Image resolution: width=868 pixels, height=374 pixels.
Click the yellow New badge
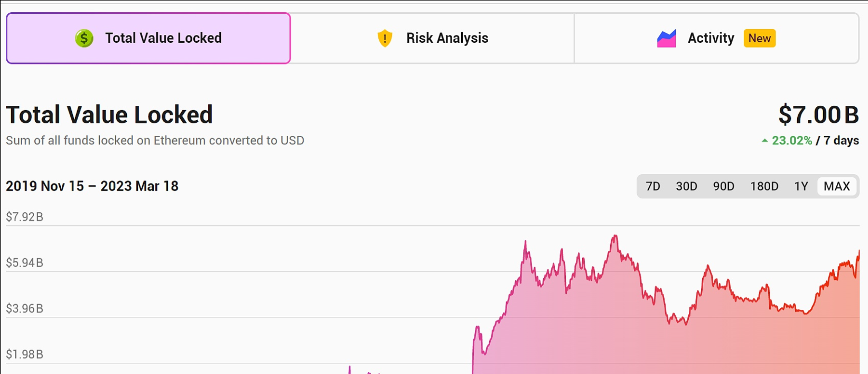pos(759,38)
